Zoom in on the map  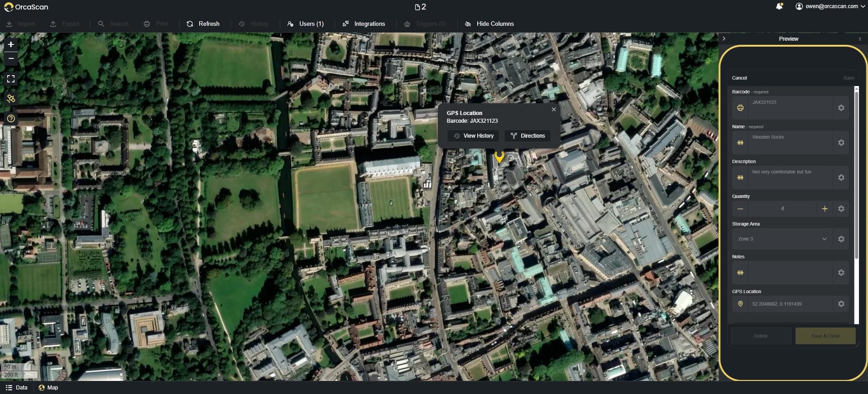tap(11, 44)
